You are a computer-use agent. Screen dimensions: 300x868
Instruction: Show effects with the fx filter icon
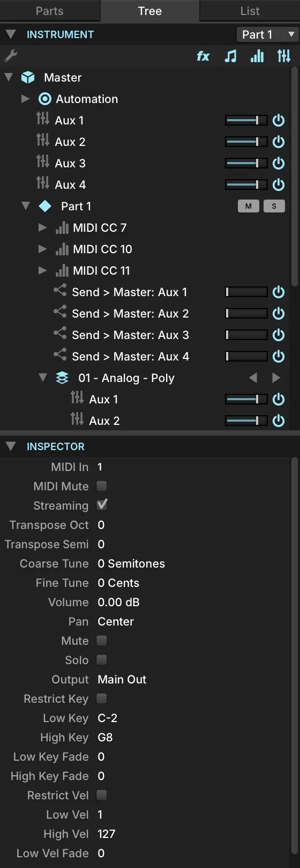pyautogui.click(x=203, y=56)
